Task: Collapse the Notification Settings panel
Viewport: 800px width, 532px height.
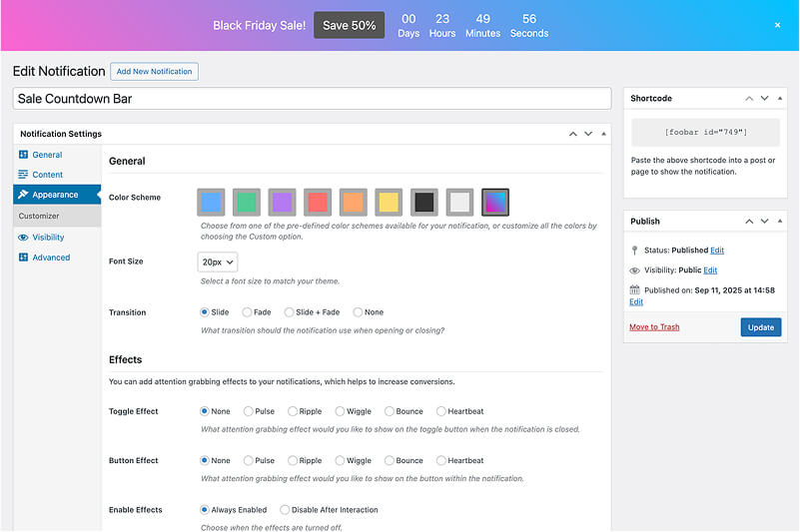Action: pos(602,134)
